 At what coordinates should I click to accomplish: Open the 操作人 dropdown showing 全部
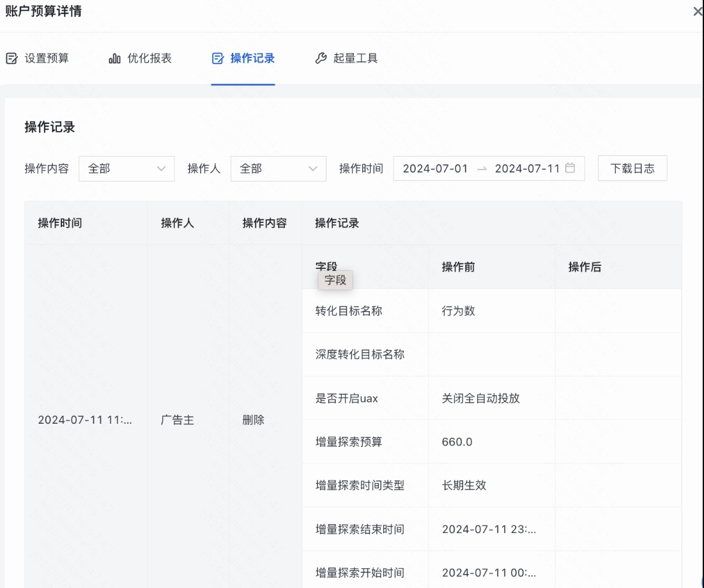[x=279, y=169]
